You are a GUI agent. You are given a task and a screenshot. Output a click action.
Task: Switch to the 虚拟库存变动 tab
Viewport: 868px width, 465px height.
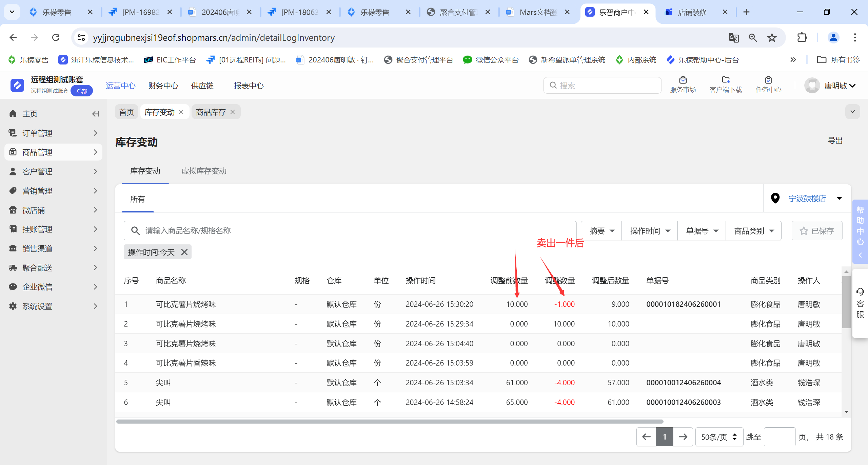(x=204, y=171)
